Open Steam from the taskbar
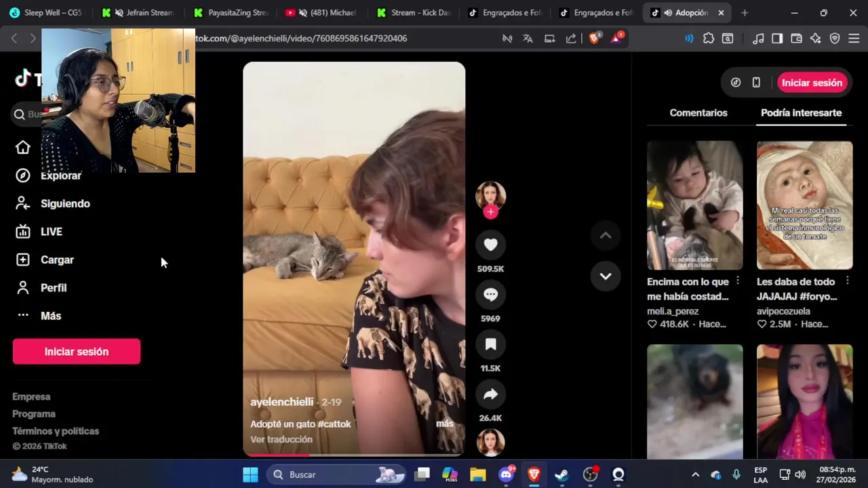Viewport: 868px width, 488px height. pyautogui.click(x=561, y=474)
